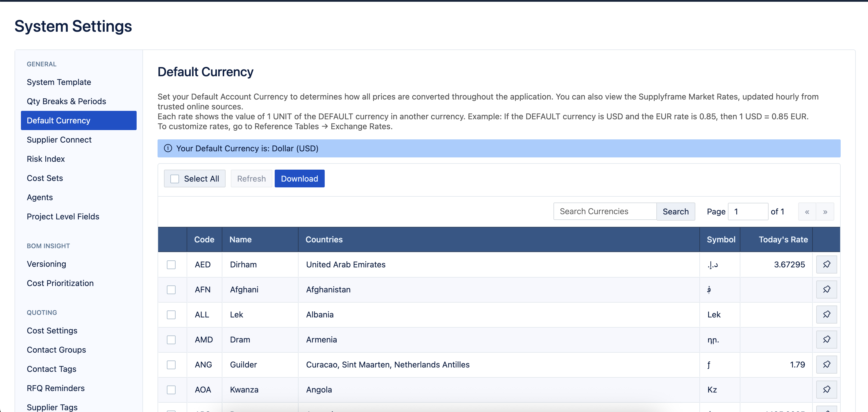This screenshot has height=412, width=868.
Task: Pin the AOA Kwanza currency row
Action: [826, 389]
